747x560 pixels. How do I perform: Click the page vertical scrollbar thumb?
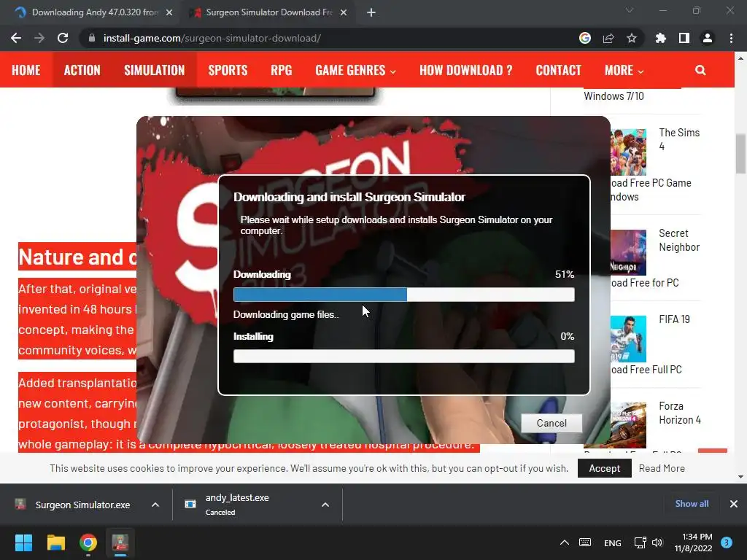point(740,154)
